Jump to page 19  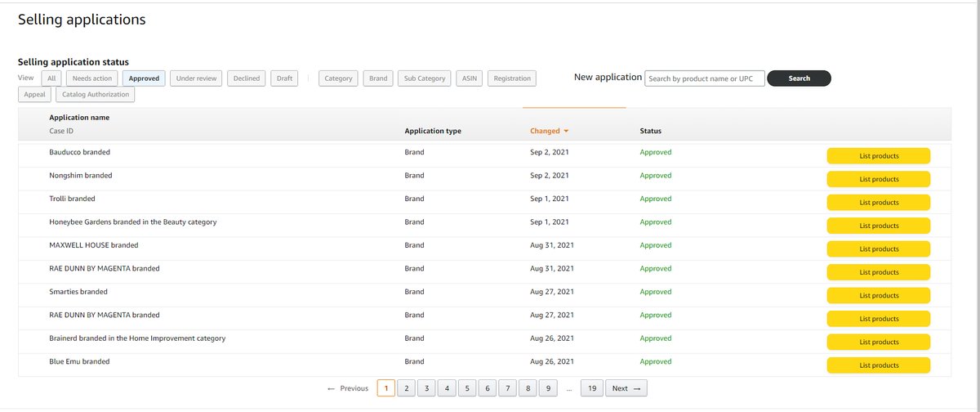(592, 388)
